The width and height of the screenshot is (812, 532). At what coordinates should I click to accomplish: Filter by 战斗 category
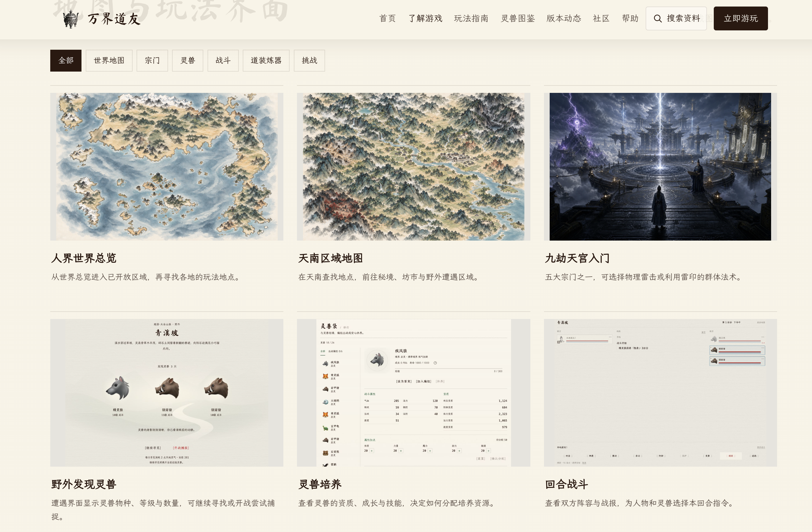click(223, 61)
